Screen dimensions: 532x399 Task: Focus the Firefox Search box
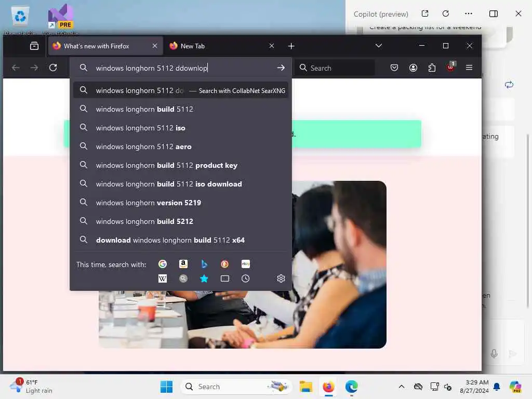click(x=335, y=68)
